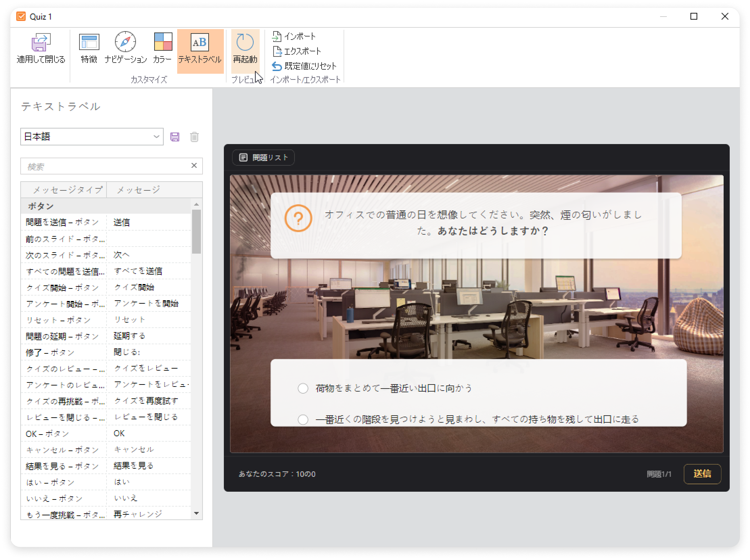Select radio option 一番近くの階段を見つけようと見まわし
The image size is (750, 560).
coord(303,420)
